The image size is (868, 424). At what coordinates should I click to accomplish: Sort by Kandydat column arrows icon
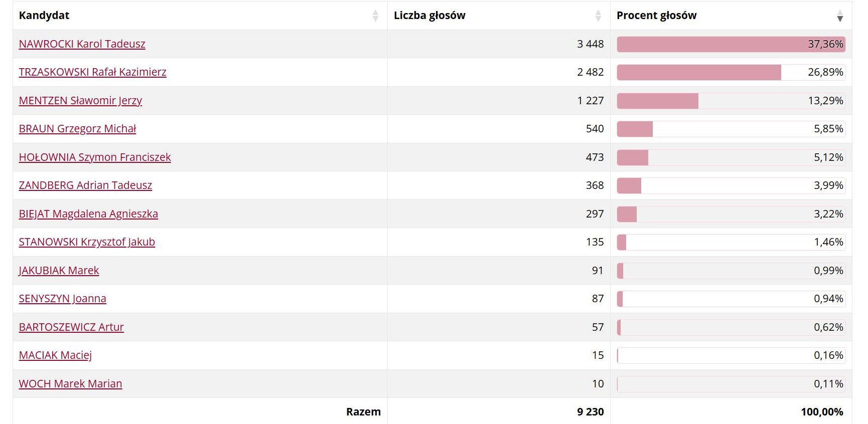(x=375, y=16)
